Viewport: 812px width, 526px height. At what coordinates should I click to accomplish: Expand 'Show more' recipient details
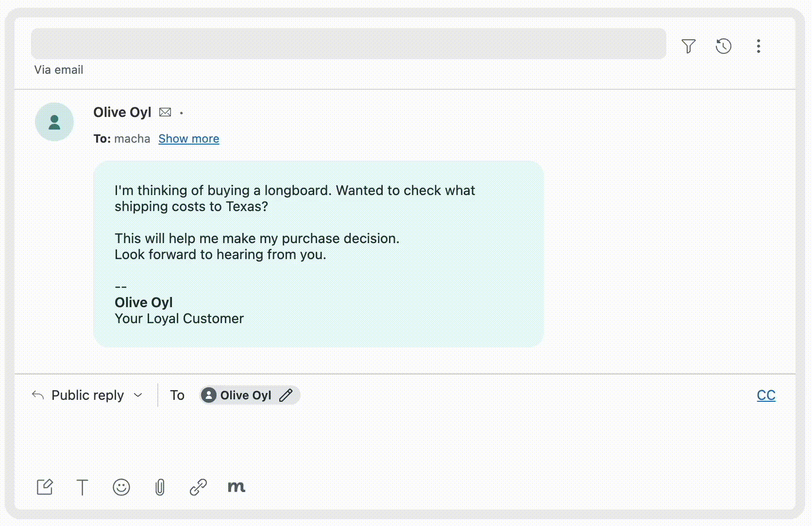point(188,138)
